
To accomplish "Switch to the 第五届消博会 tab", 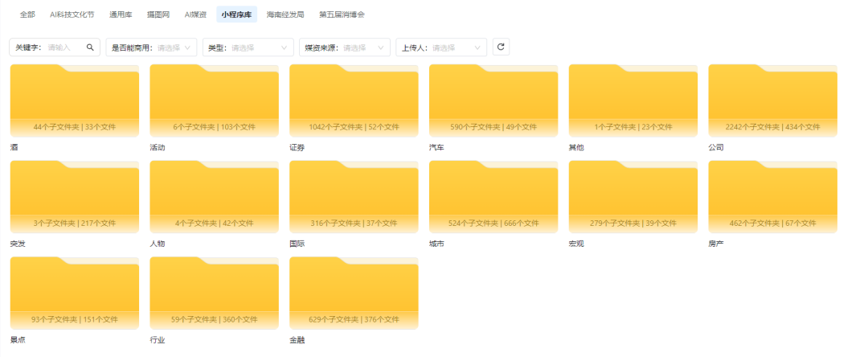I will coord(342,14).
